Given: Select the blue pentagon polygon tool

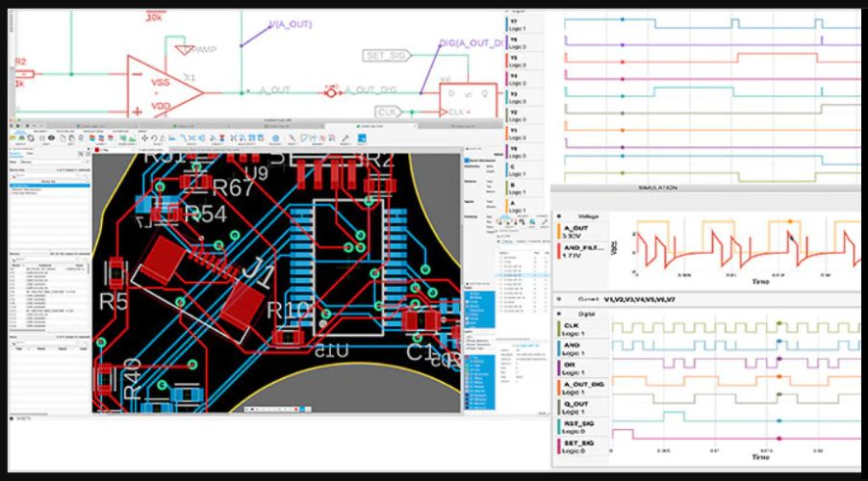Looking at the screenshot, I should [x=275, y=138].
